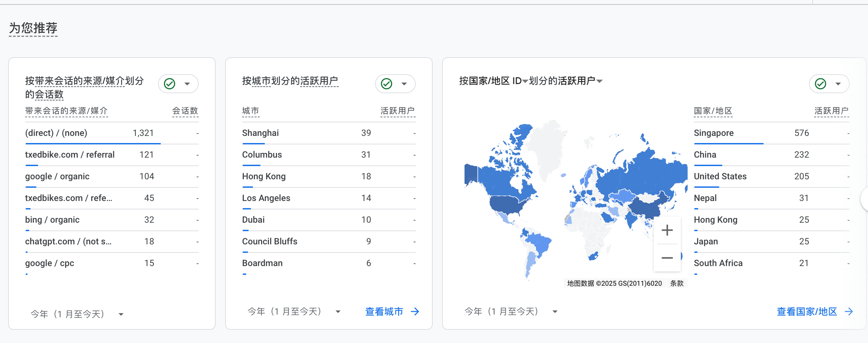Click green checkmark on city users card
The image size is (868, 343).
[387, 84]
